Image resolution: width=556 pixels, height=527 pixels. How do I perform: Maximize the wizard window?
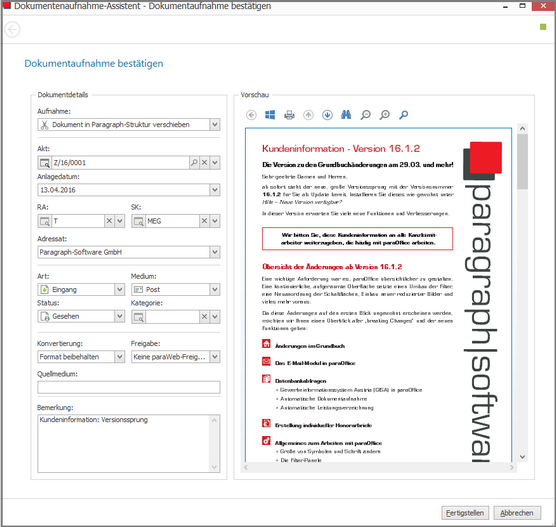[522, 6]
